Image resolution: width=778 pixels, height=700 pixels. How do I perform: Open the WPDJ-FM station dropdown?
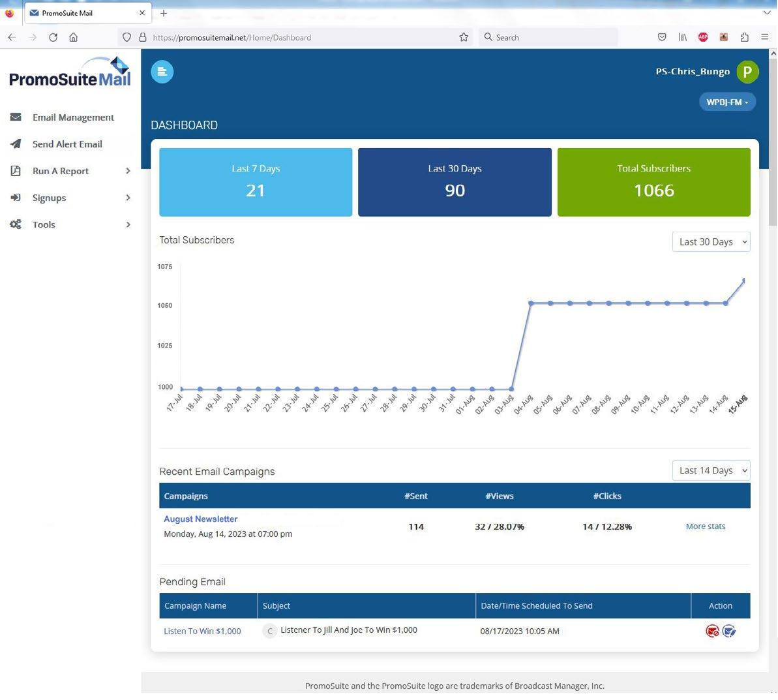[x=727, y=102]
